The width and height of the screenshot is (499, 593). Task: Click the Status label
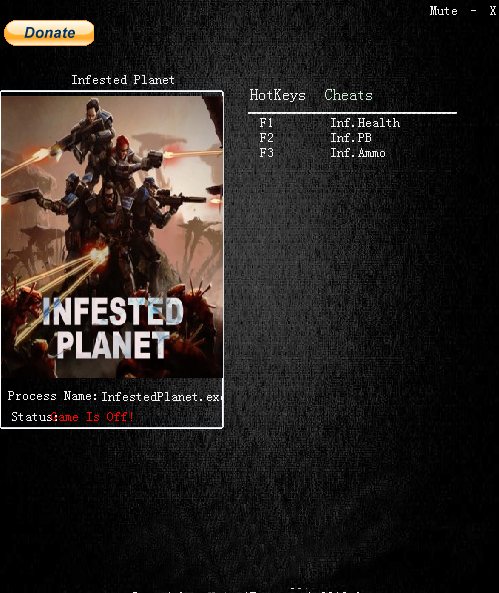pos(34,417)
